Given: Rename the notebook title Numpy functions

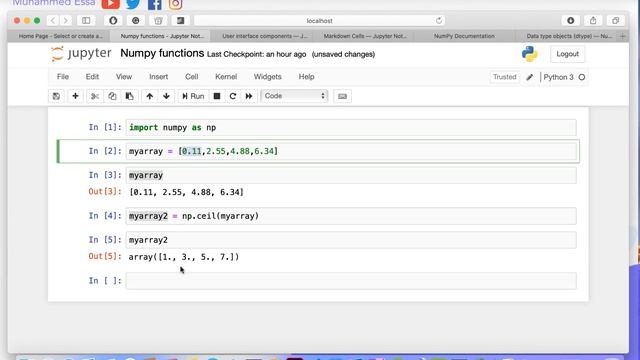Looking at the screenshot, I should tap(162, 53).
